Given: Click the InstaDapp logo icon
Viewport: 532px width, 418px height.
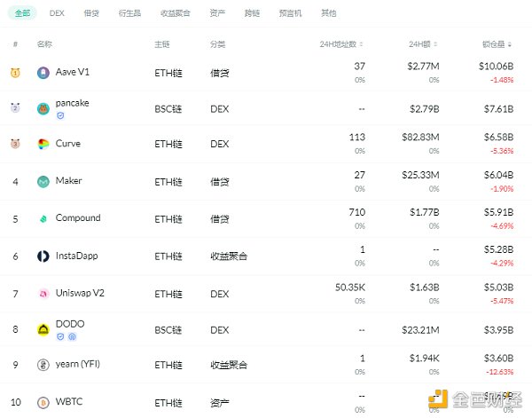Looking at the screenshot, I should [43, 256].
